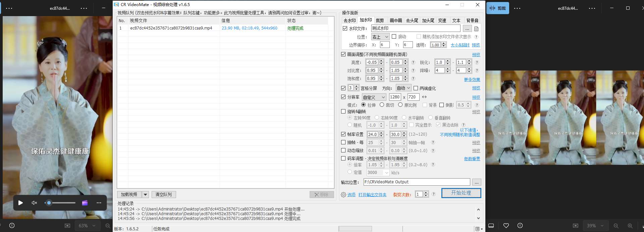
Task: Switch to the 画中画 tab
Action: pos(396,20)
